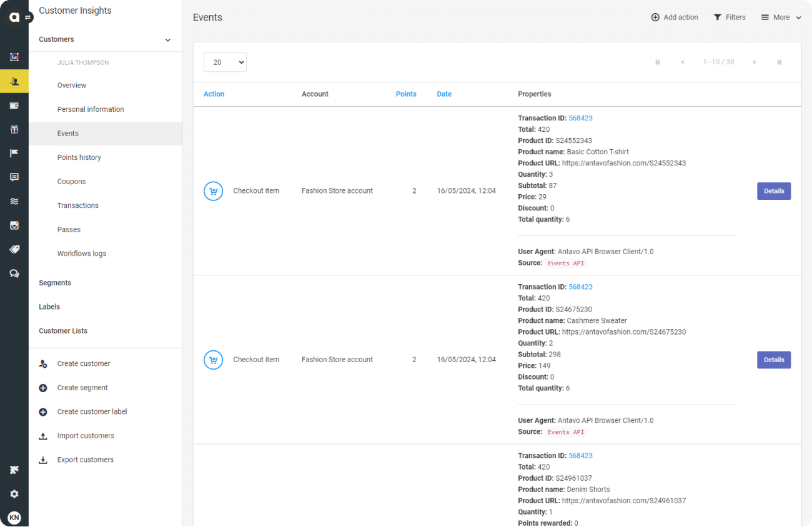Image resolution: width=812 pixels, height=527 pixels.
Task: Open transaction link 568423
Action: pyautogui.click(x=580, y=117)
